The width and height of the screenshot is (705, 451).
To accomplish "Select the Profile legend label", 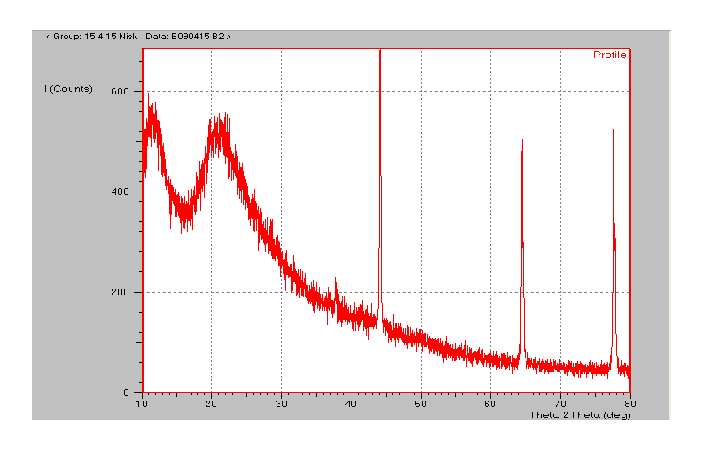I will pyautogui.click(x=609, y=55).
